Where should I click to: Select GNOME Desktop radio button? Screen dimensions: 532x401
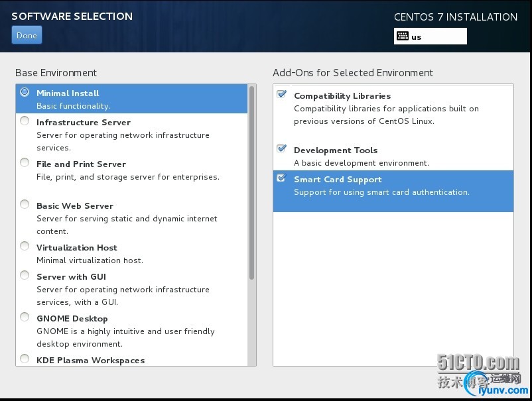click(x=25, y=317)
